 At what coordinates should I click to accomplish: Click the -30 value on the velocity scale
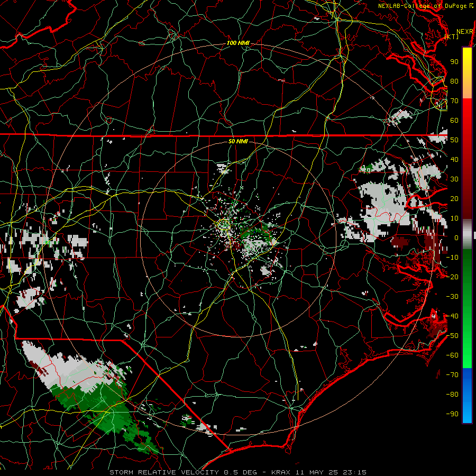[452, 297]
